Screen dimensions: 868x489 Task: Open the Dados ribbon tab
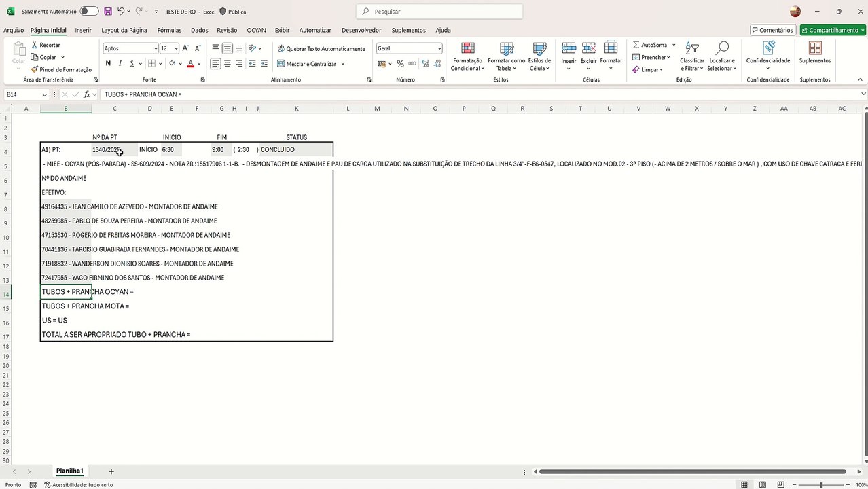click(200, 30)
